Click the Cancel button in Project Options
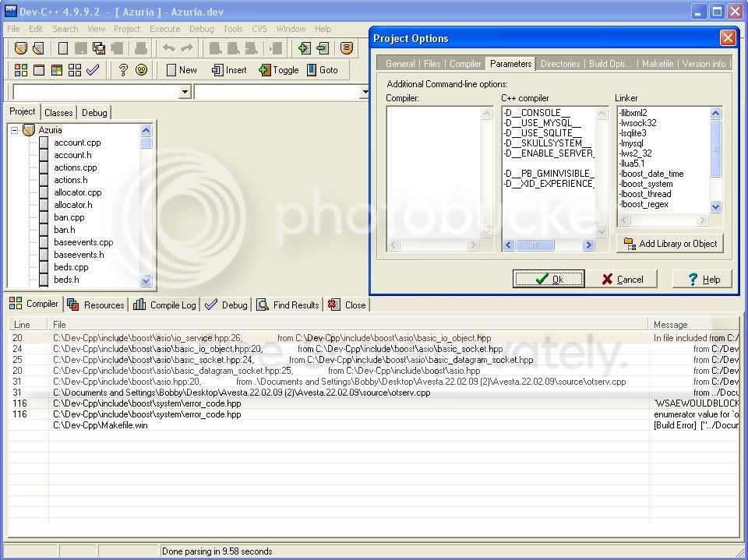Screen dimensions: 748x560 pyautogui.click(x=622, y=279)
